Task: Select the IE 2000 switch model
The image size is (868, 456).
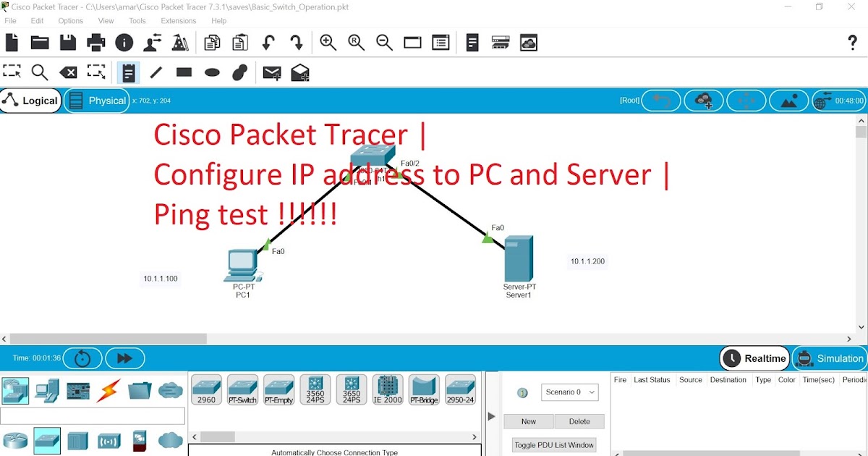Action: click(x=388, y=389)
